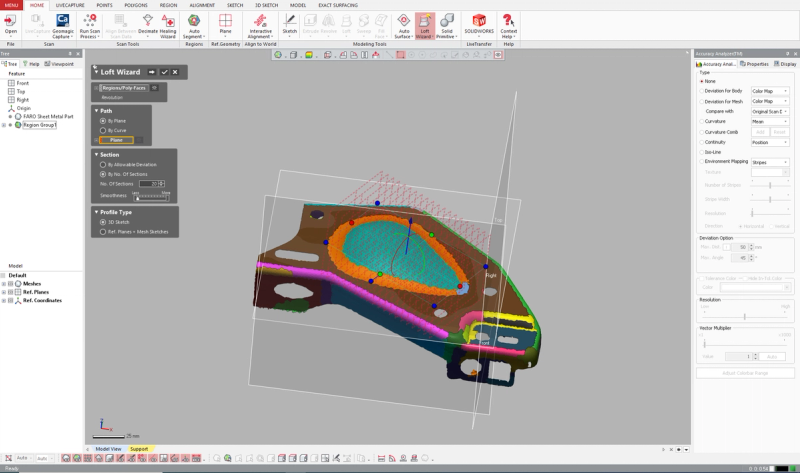Collapse the Section group in Loft Wizard
The width and height of the screenshot is (800, 473).
(96, 155)
